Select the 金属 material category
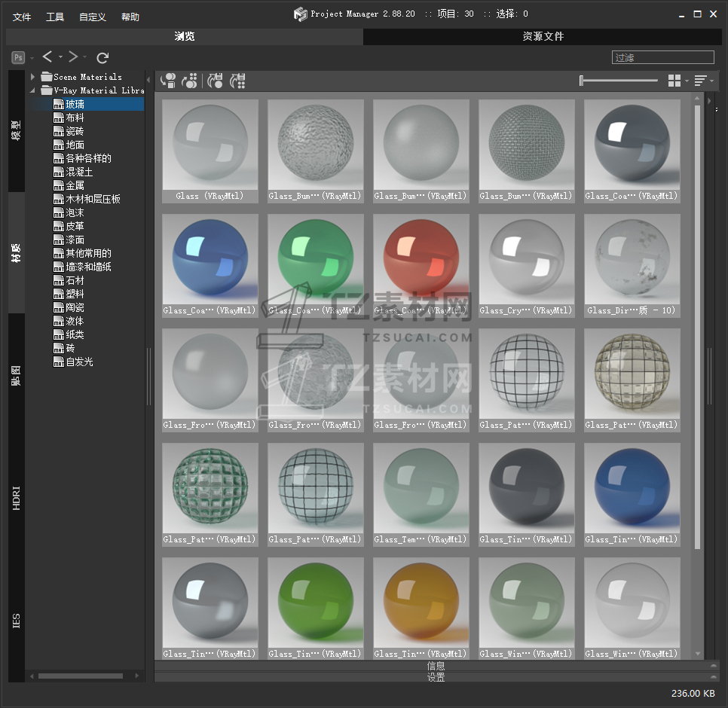Screen dimensions: 728x708 point(75,185)
